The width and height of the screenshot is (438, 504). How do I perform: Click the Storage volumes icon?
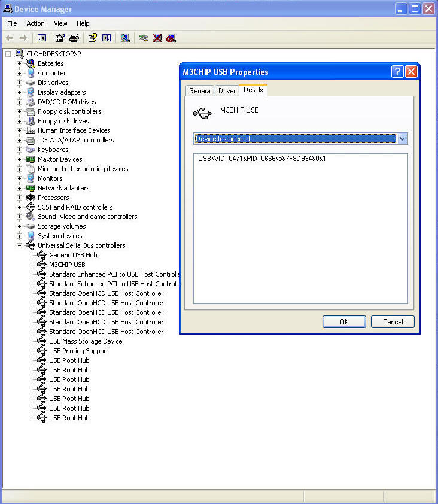31,226
